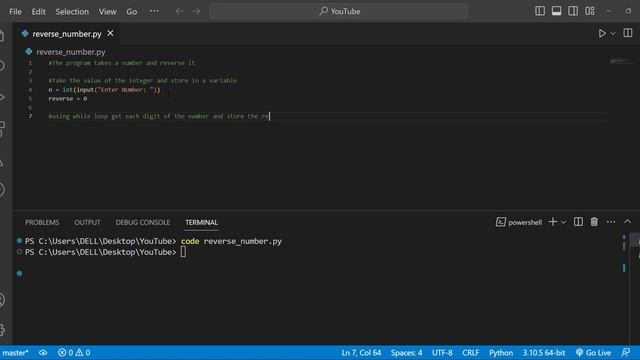Open the Edit menu
This screenshot has height=360, width=640.
pos(38,11)
